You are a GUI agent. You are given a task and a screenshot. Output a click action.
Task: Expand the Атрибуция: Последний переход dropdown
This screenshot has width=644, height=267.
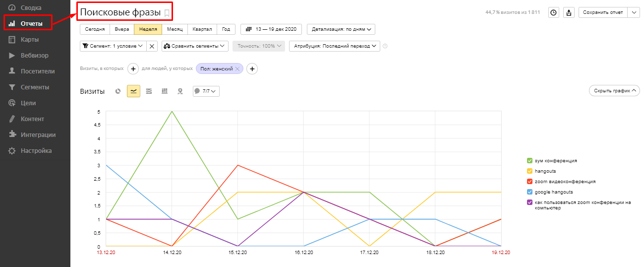[x=334, y=46]
